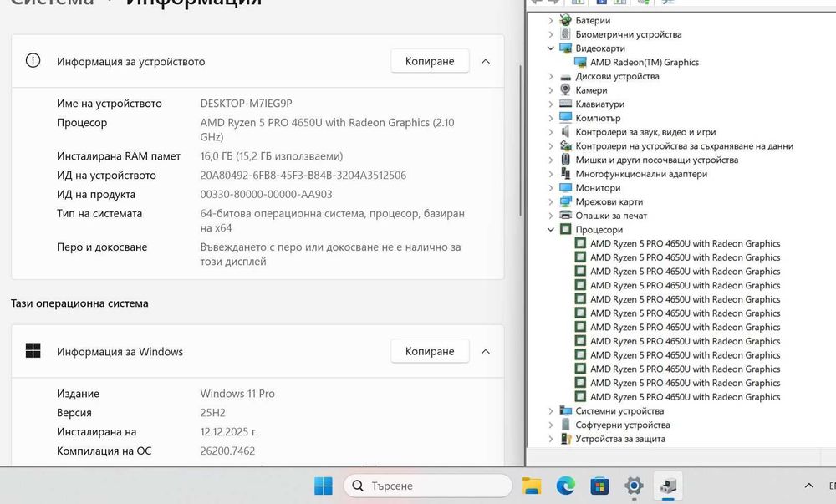
Task: Expand the Системни устройства node
Action: [551, 410]
